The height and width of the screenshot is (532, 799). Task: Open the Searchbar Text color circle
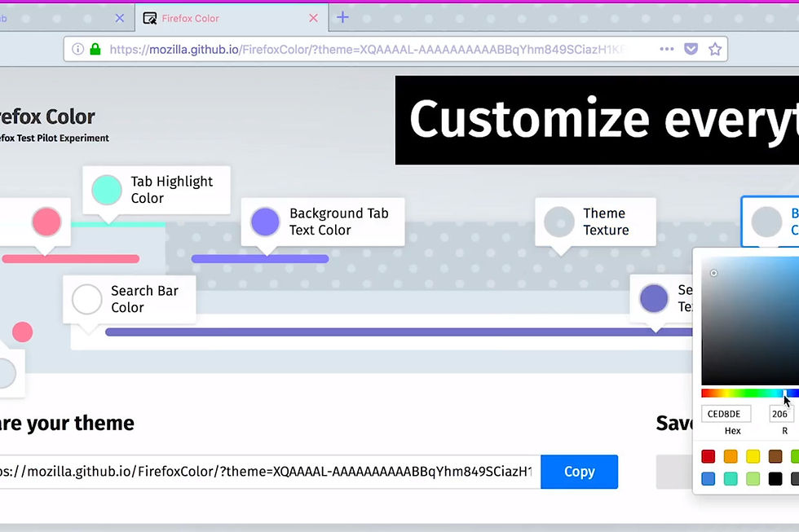653,298
